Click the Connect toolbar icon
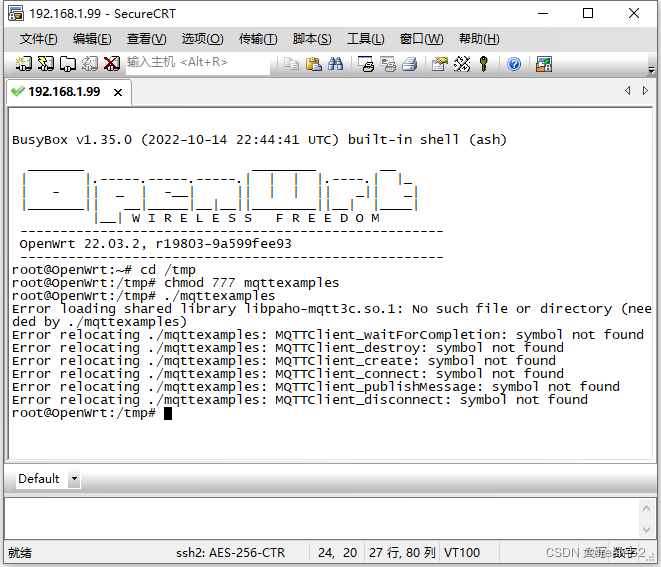This screenshot has height=567, width=661. pos(24,64)
